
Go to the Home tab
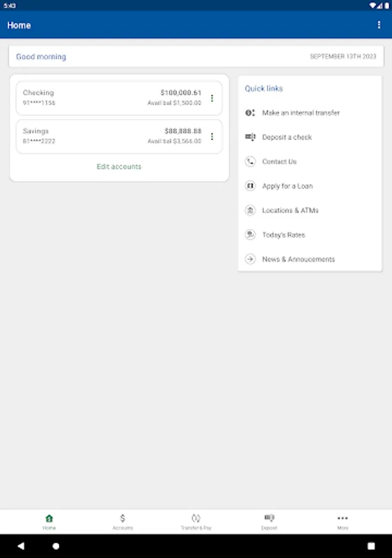pos(49,521)
